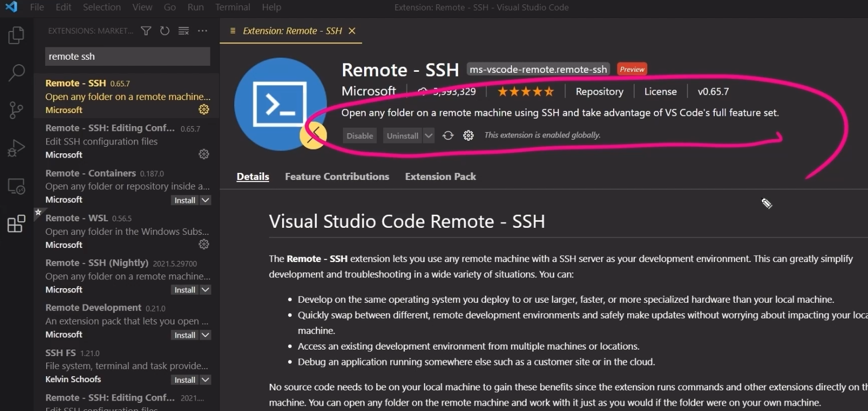Select SSH FS by Kelvin Schoofs
Screen dimensions: 868x411
pyautogui.click(x=127, y=366)
